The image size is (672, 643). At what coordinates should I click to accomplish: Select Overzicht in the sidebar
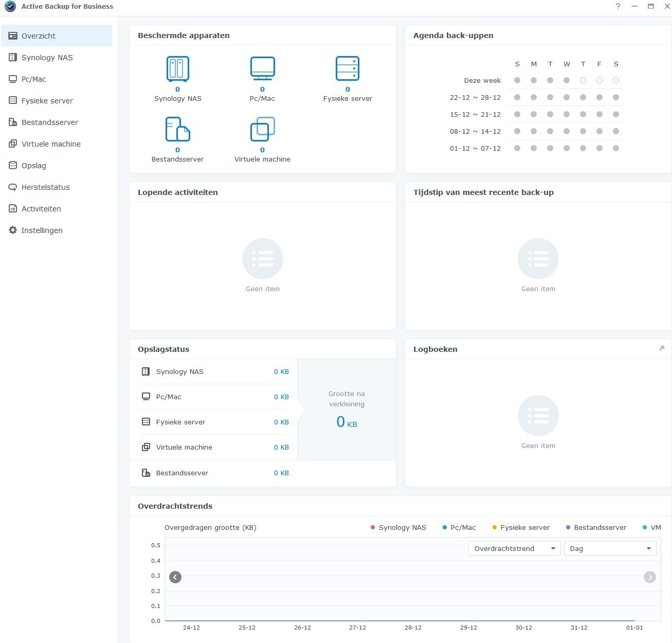click(x=57, y=36)
